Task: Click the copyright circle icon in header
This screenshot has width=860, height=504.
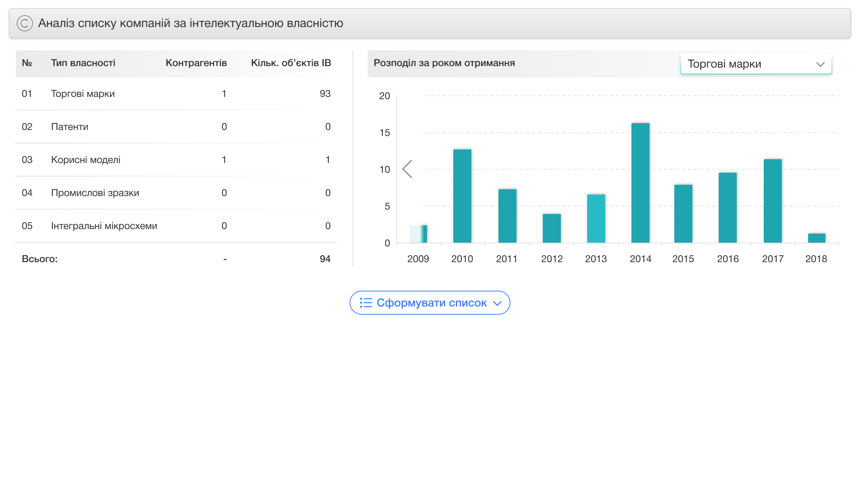Action: (x=25, y=23)
